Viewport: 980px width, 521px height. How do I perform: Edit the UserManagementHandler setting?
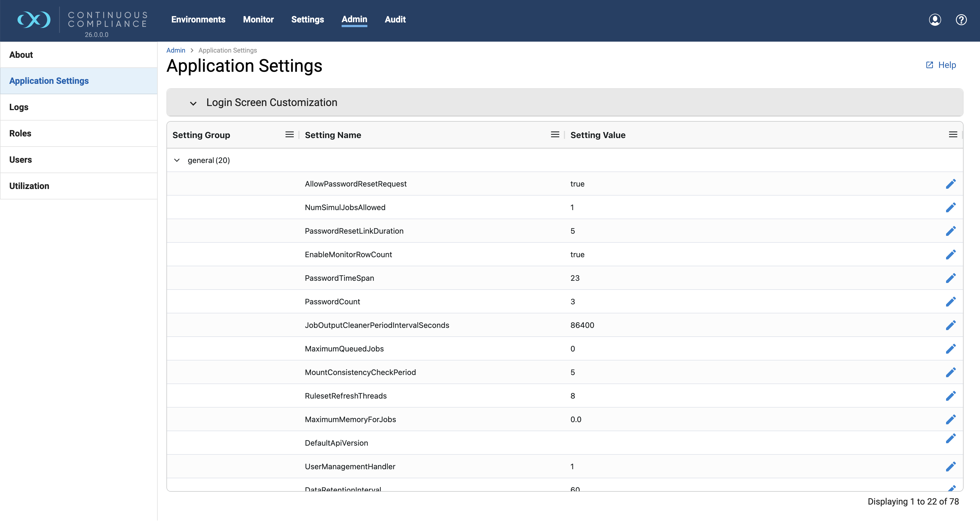click(950, 466)
